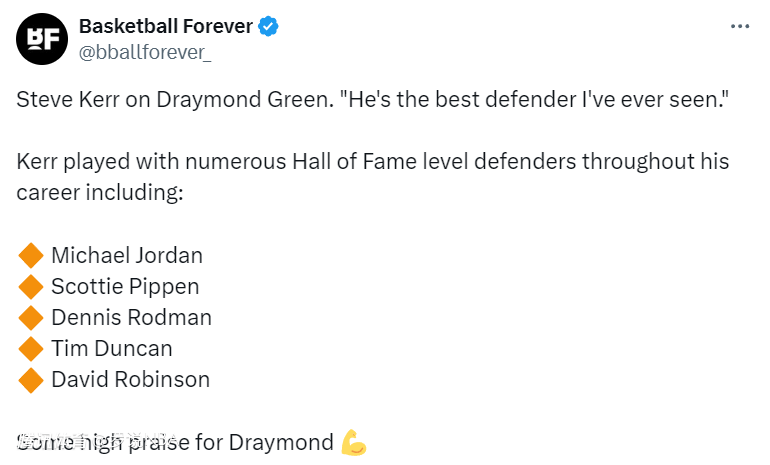
Task: Select the Scottie Pippen text
Action: pyautogui.click(x=125, y=286)
